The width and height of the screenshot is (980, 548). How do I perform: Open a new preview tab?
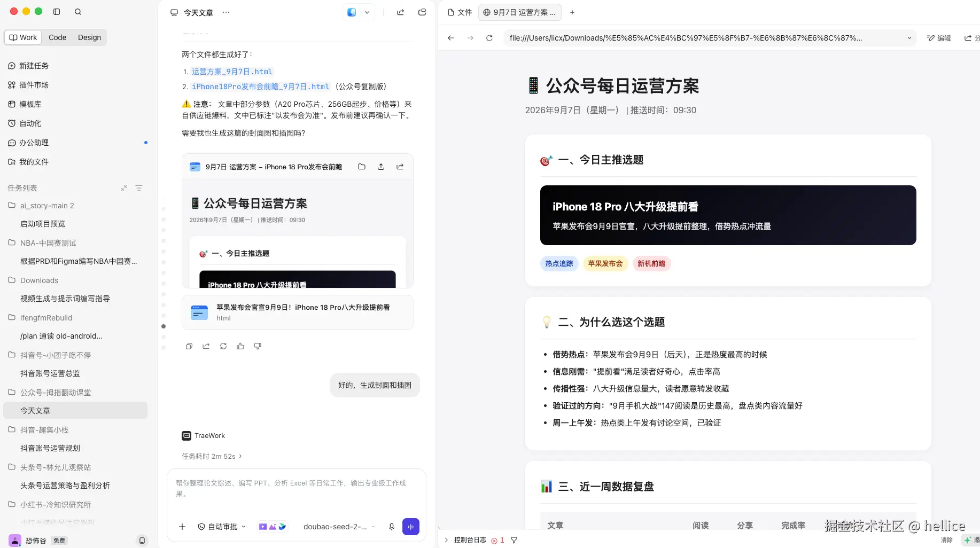point(572,12)
